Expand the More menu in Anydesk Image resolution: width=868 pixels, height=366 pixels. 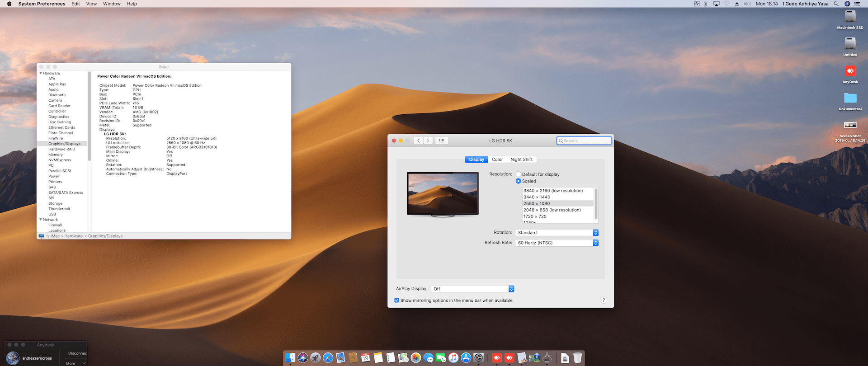point(75,363)
